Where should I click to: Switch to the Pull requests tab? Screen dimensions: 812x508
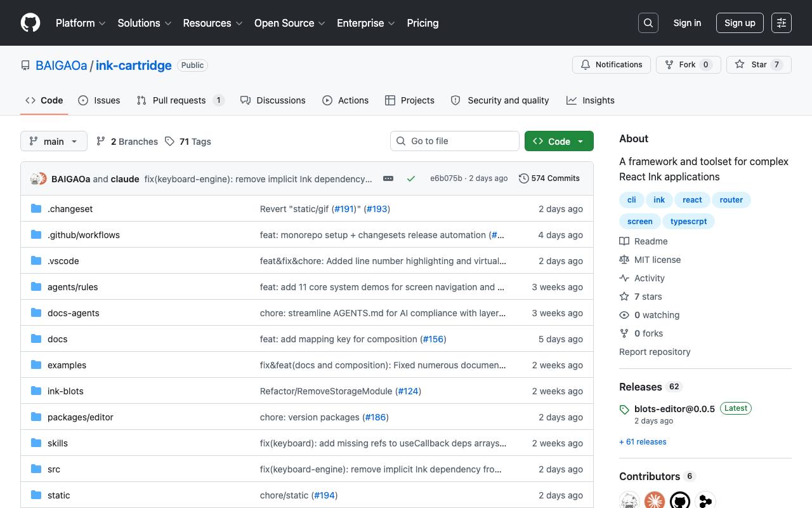point(180,100)
